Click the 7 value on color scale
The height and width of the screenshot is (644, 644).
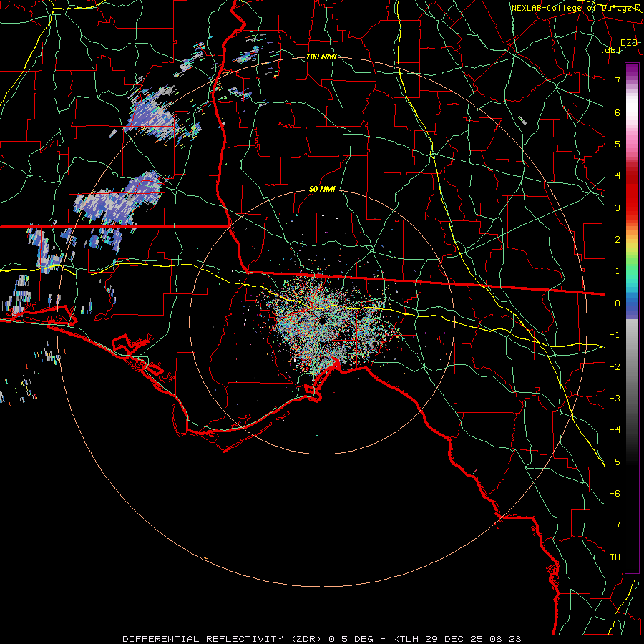pyautogui.click(x=618, y=80)
